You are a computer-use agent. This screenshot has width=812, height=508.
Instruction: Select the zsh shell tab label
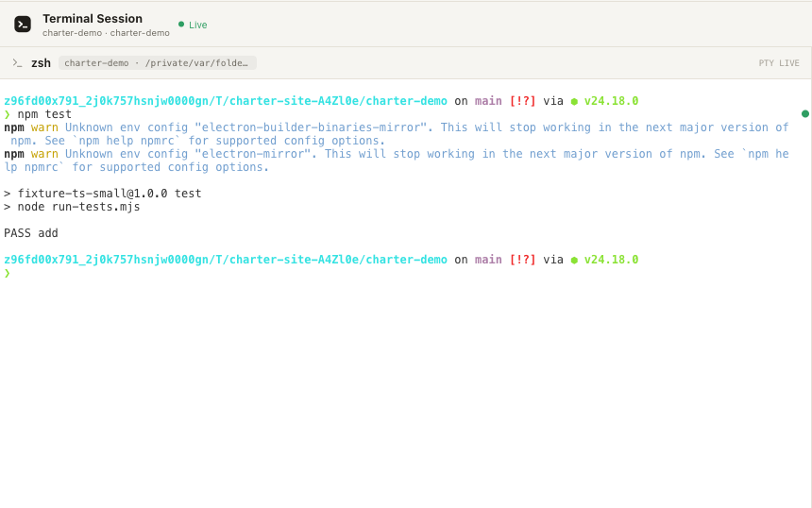(41, 63)
